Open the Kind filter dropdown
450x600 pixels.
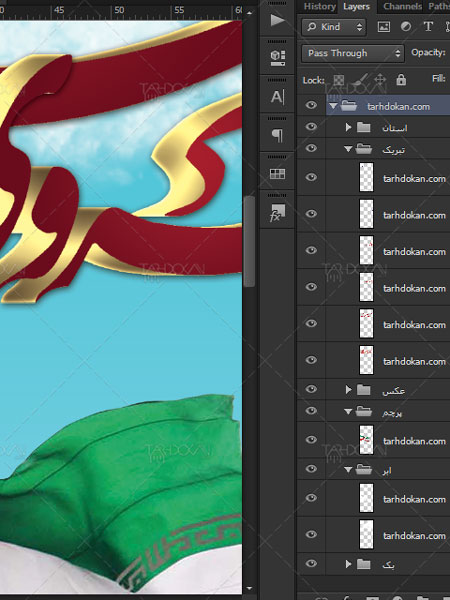click(334, 27)
